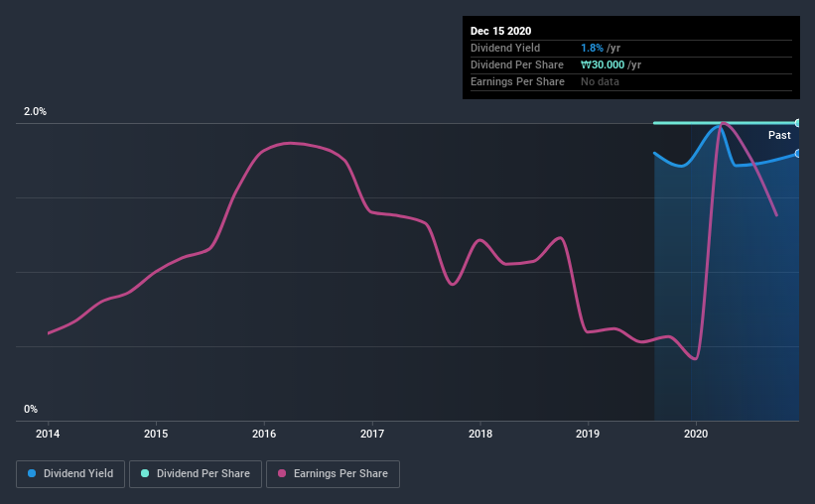Select the 2018 x-axis label
Screen dimensions: 815x504
(480, 434)
